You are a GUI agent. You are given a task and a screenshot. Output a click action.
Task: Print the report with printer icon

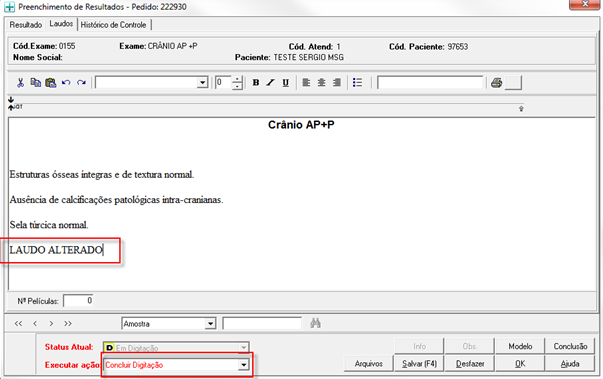496,83
